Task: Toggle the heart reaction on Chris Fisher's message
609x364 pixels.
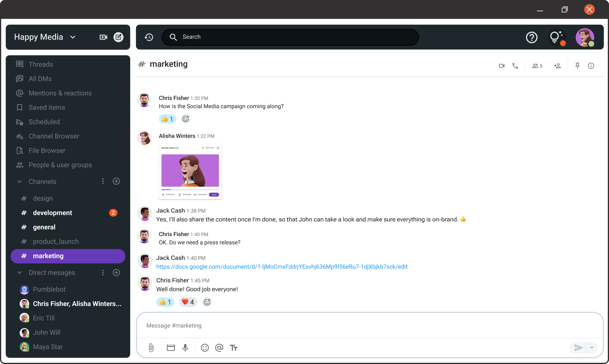Action: 188,302
